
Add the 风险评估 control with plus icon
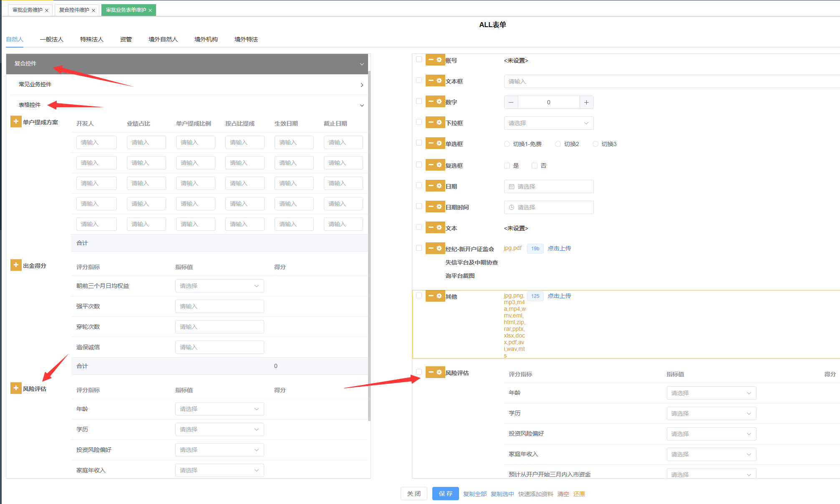tap(16, 388)
